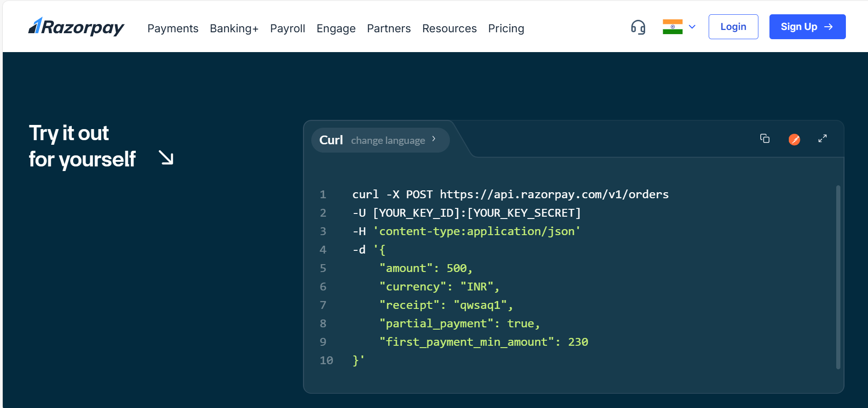This screenshot has width=868, height=408.
Task: Click the Login button
Action: [x=733, y=27]
